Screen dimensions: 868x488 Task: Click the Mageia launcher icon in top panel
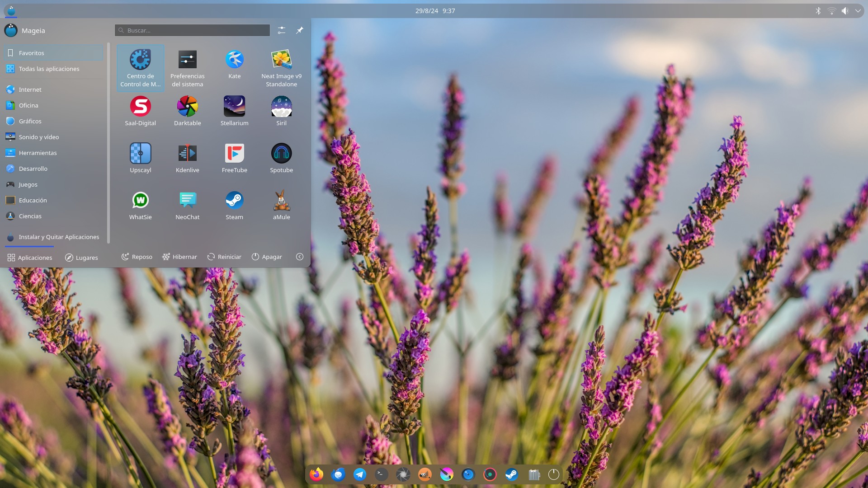(11, 11)
